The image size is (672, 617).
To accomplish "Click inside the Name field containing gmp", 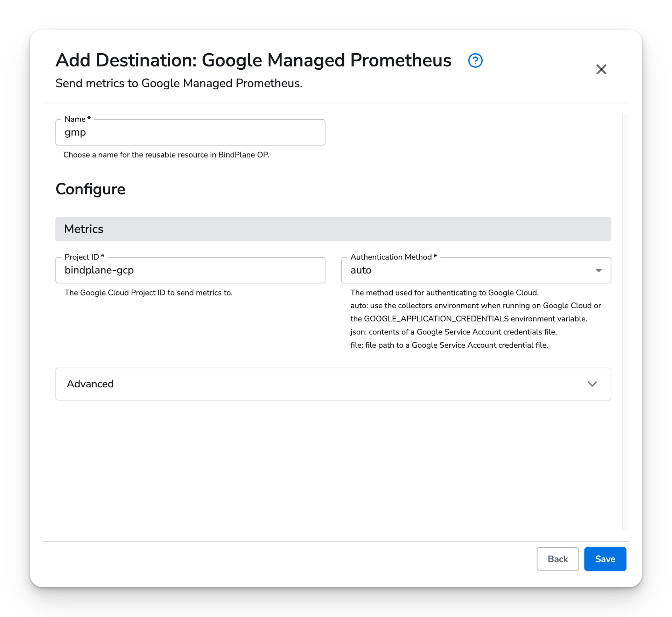I will [190, 132].
